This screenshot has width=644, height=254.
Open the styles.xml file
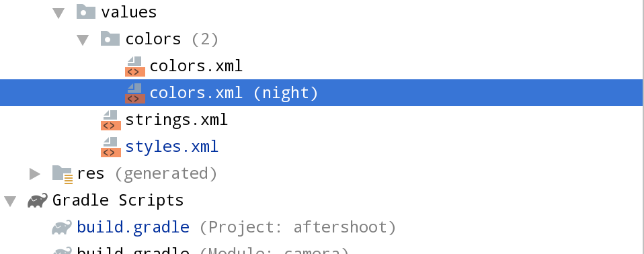171,147
